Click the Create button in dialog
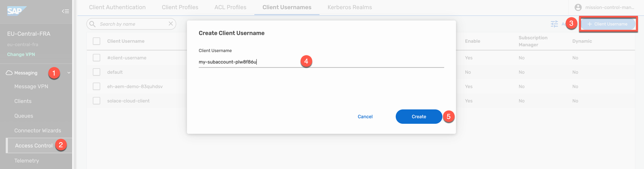 [419, 117]
